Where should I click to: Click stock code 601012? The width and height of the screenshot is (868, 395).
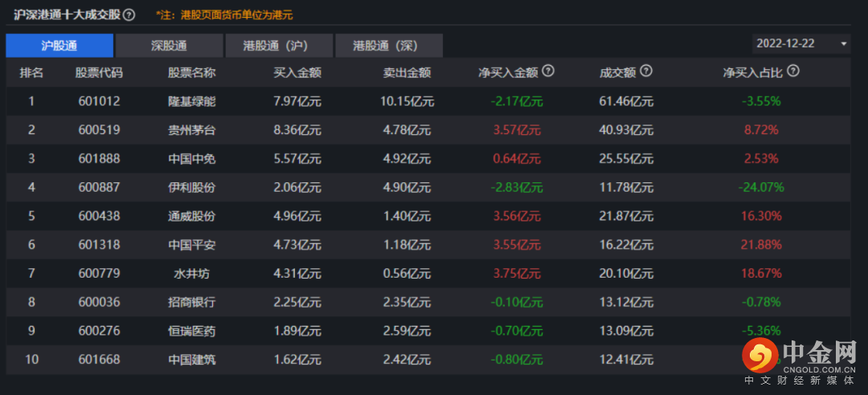tap(99, 101)
